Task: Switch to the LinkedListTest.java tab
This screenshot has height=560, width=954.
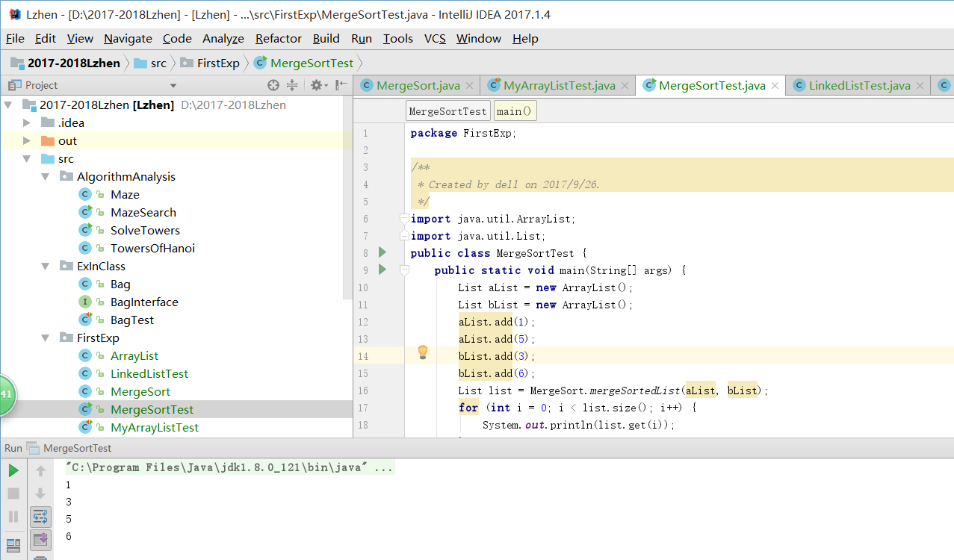Action: click(859, 85)
